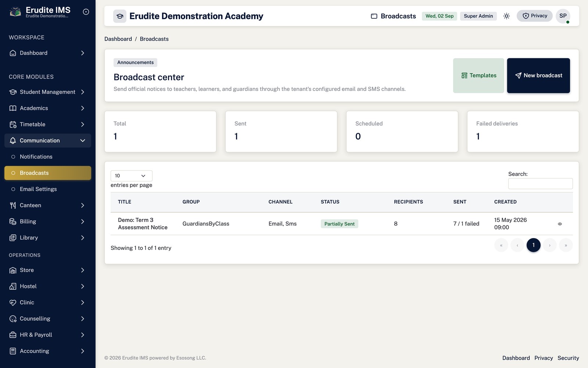Focus the Search input field
Image resolution: width=588 pixels, height=368 pixels.
pos(540,184)
